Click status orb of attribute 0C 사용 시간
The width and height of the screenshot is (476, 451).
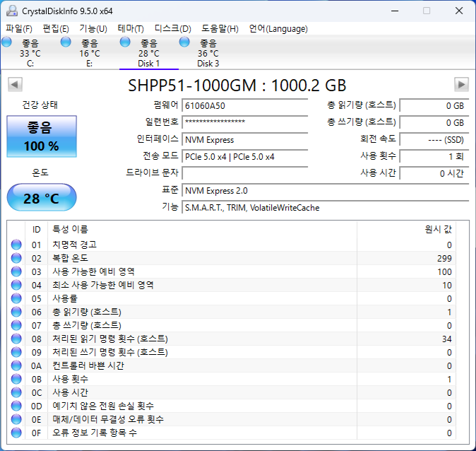click(x=16, y=392)
